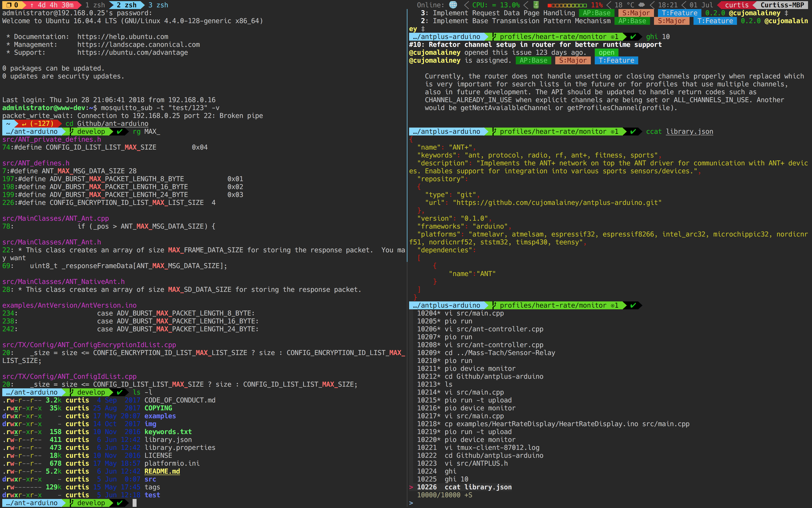Click the weather cloud icon

642,5
